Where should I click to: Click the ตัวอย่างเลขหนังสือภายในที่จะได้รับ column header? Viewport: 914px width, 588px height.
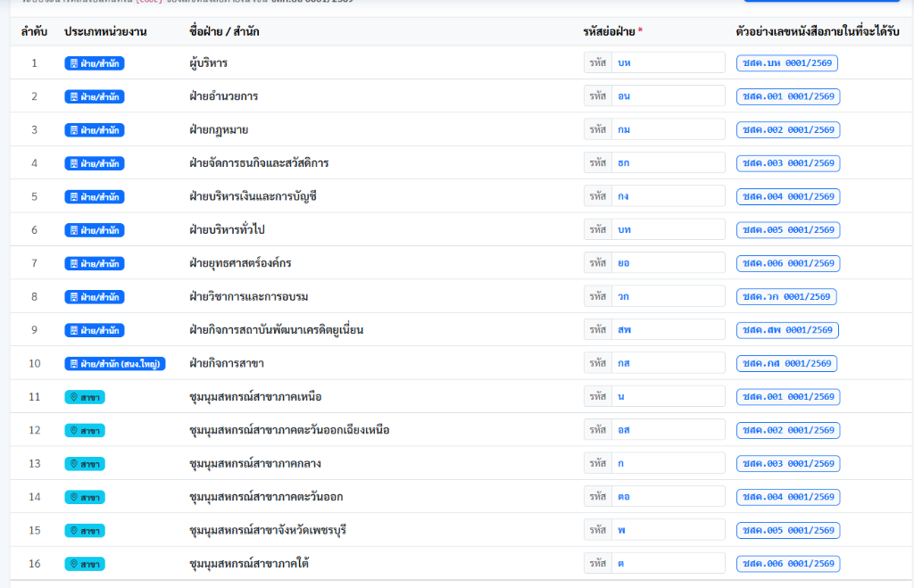pos(818,31)
